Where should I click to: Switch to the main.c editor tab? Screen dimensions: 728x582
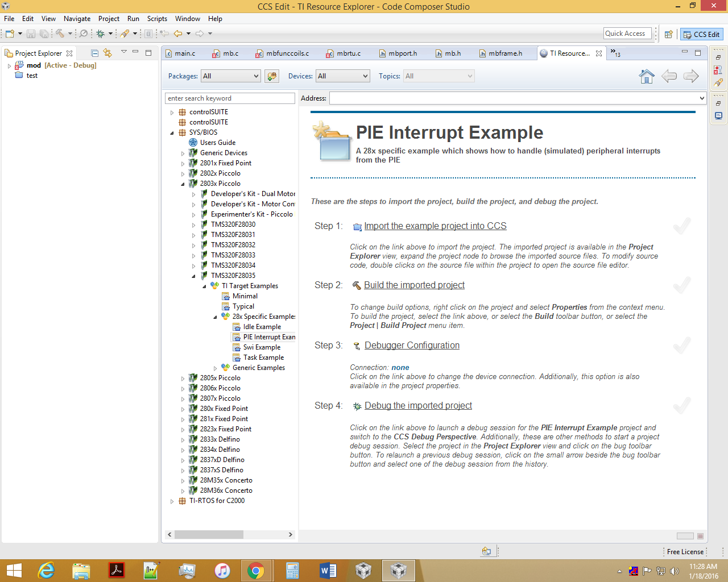184,53
